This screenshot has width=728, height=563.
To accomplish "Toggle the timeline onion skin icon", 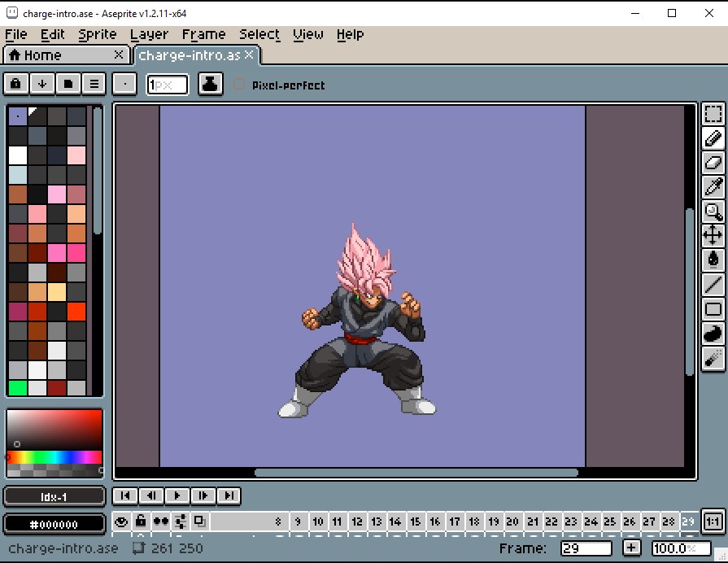I will pos(160,522).
